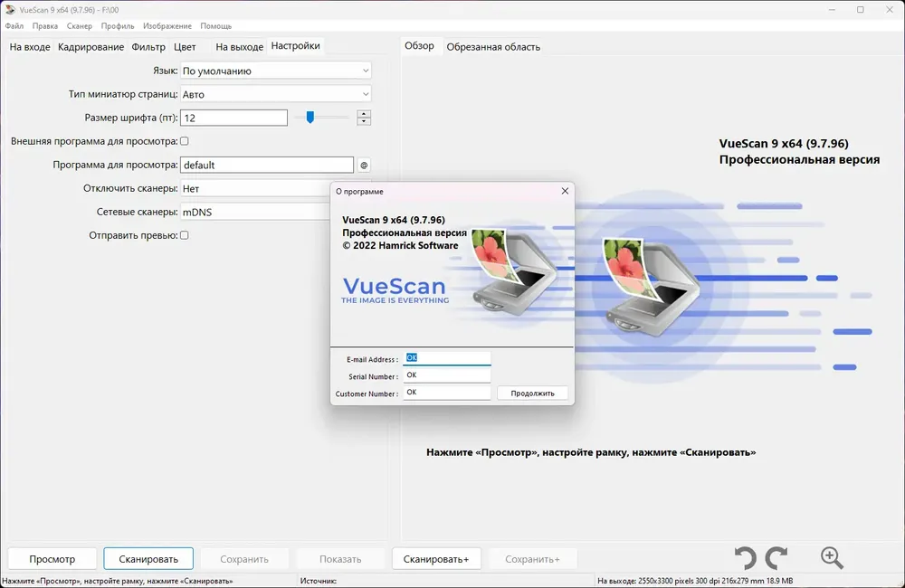Open the Изображение menu
The height and width of the screenshot is (588, 905).
click(167, 26)
